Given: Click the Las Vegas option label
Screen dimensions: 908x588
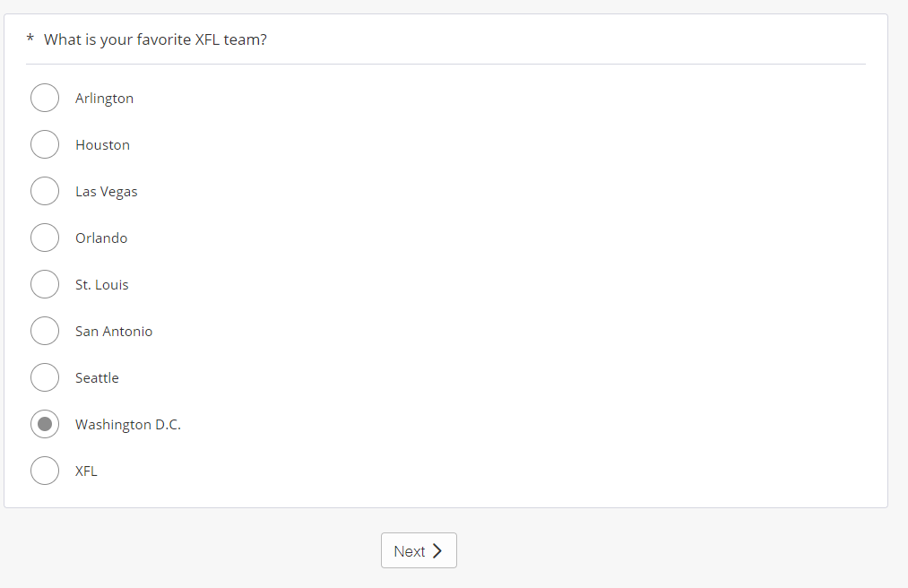Looking at the screenshot, I should (x=106, y=192).
